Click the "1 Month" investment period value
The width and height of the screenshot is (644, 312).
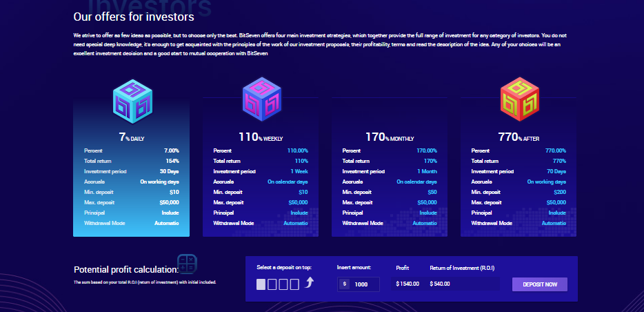[427, 171]
